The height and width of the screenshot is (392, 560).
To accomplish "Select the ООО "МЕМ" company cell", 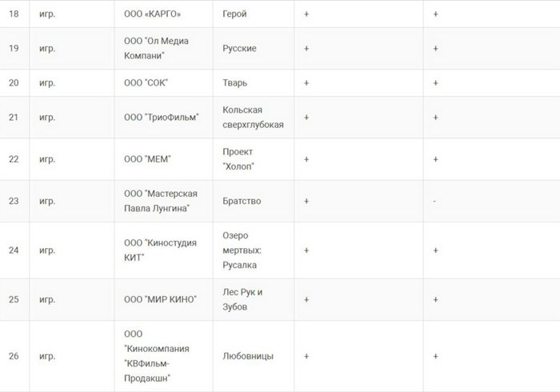I will 163,159.
